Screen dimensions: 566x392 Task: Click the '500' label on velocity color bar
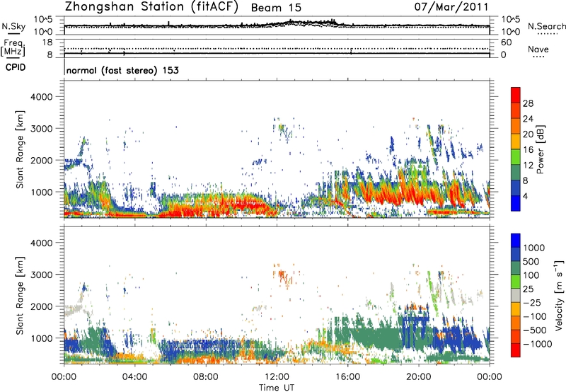point(531,262)
